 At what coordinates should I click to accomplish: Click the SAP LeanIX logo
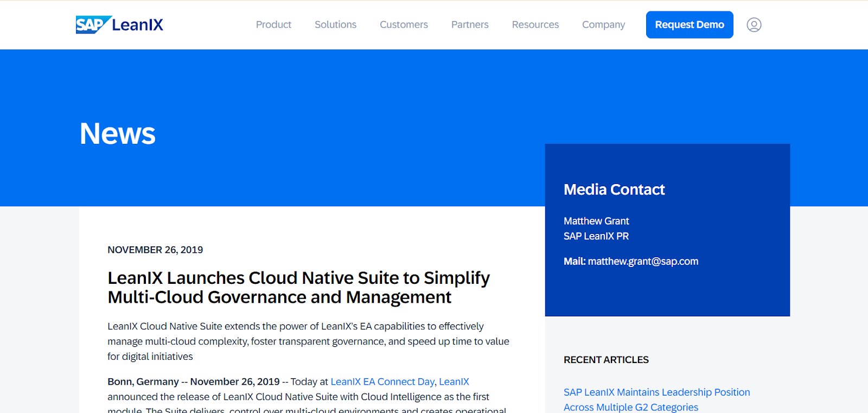coord(119,24)
